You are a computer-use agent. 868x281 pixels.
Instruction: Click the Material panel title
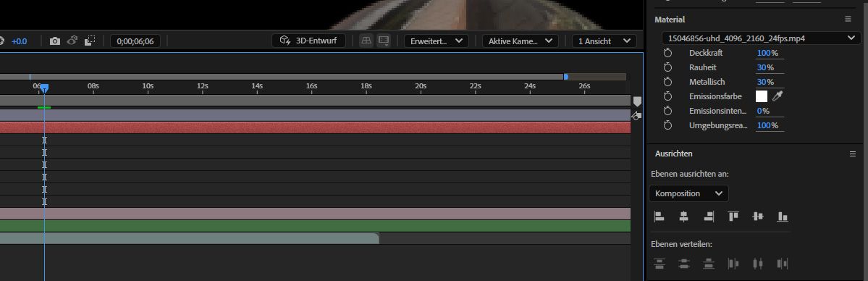point(669,20)
